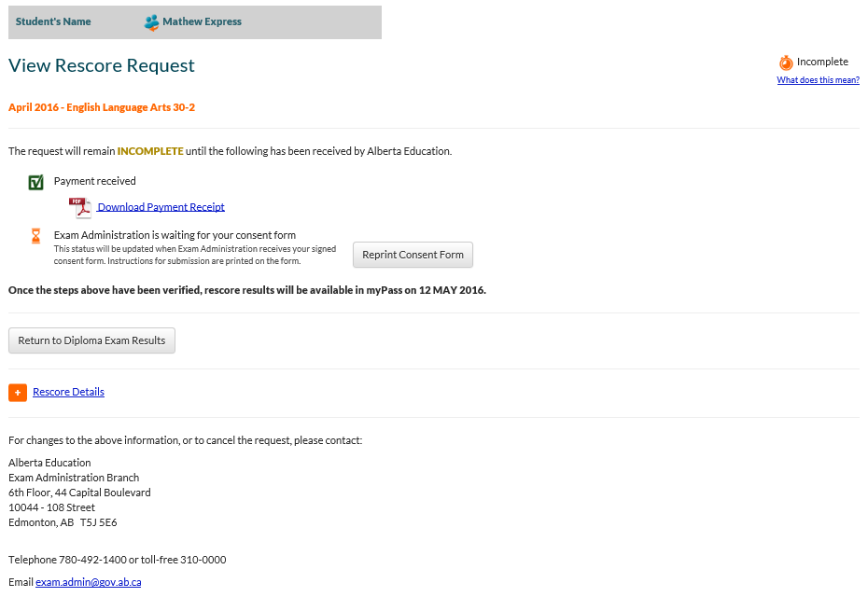This screenshot has width=868, height=597.
Task: Click the orange plus icon beside Rescore Details
Action: (18, 393)
